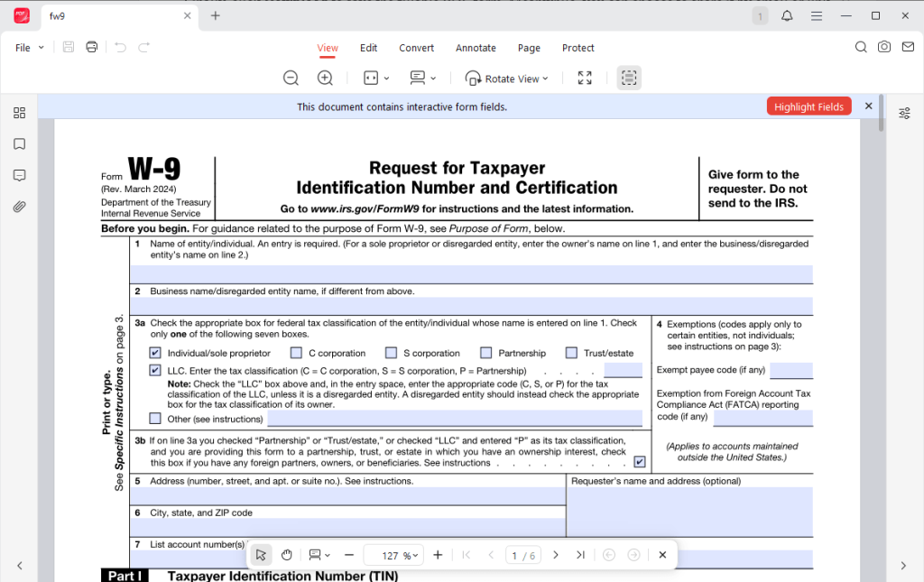
Task: Expand the right panel chevron
Action: tap(904, 566)
